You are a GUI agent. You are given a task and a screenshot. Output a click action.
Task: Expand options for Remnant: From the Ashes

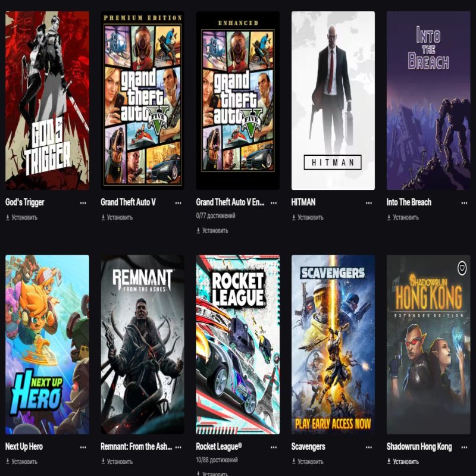(x=178, y=447)
